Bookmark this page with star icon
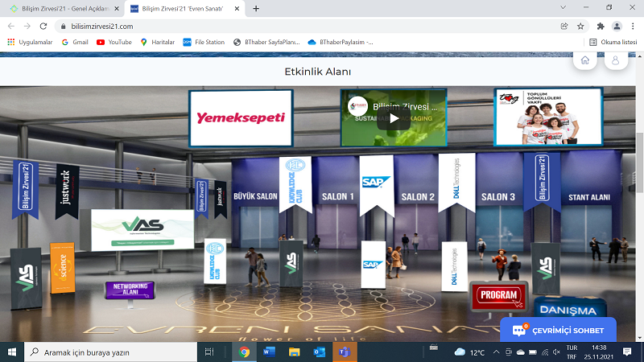Screen dimensions: 644x362 tap(580, 27)
